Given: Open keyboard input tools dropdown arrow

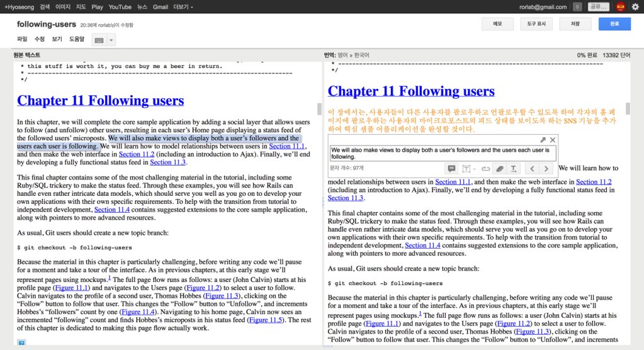Looking at the screenshot, I should 111,40.
